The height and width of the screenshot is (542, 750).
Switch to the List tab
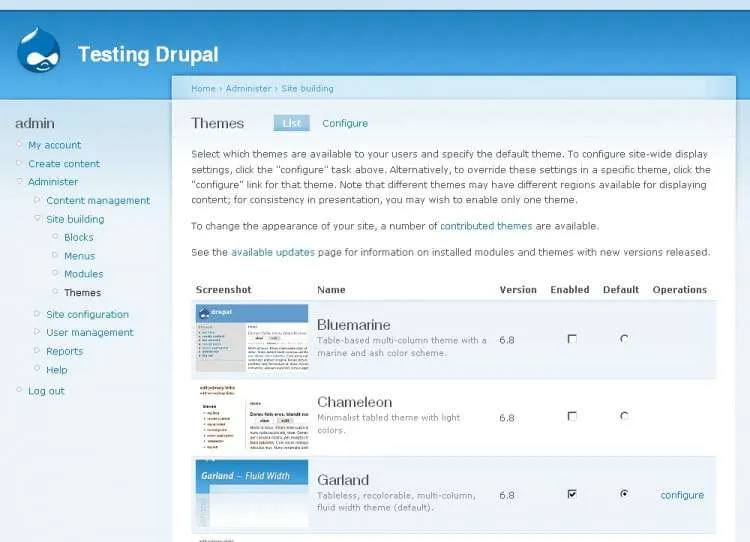(291, 123)
